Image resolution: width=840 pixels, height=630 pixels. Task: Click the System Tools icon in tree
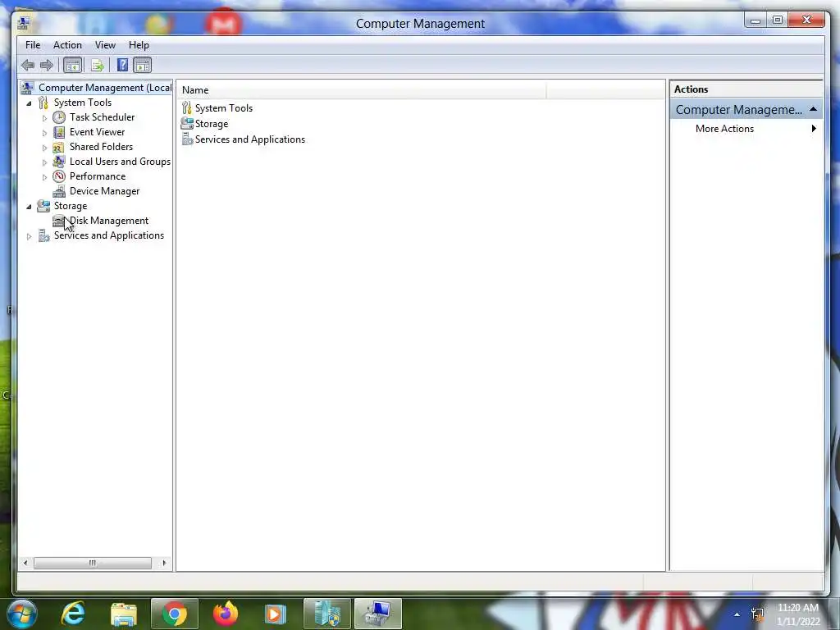[43, 103]
